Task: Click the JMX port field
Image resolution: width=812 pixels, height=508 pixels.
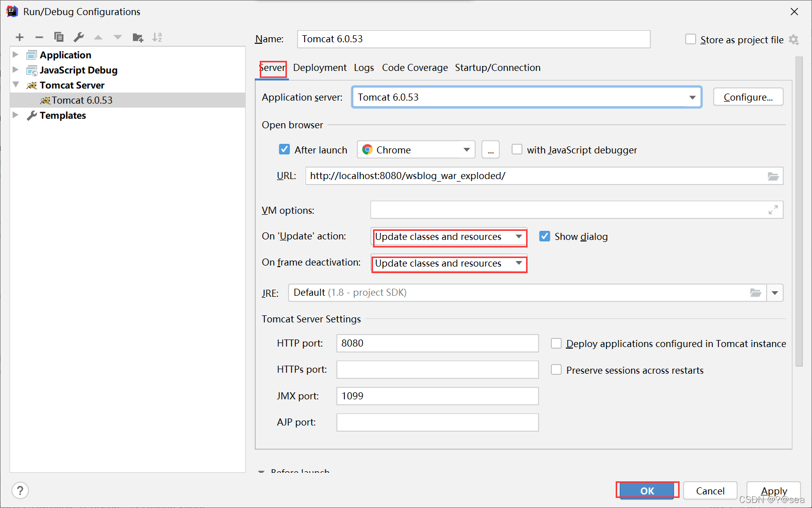Action: click(x=437, y=396)
